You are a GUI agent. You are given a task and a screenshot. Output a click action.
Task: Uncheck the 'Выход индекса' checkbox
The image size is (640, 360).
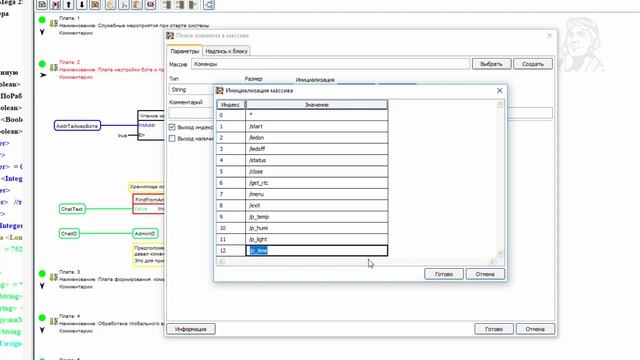(172, 127)
